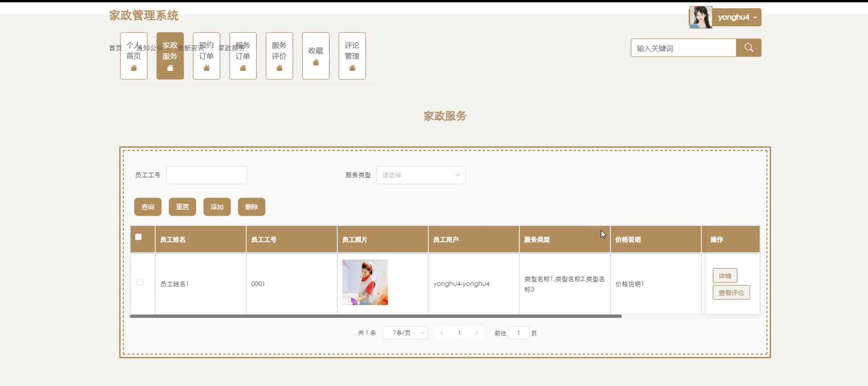This screenshot has height=386, width=868.
Task: Open the yonghu4 user avatar image
Action: [701, 17]
